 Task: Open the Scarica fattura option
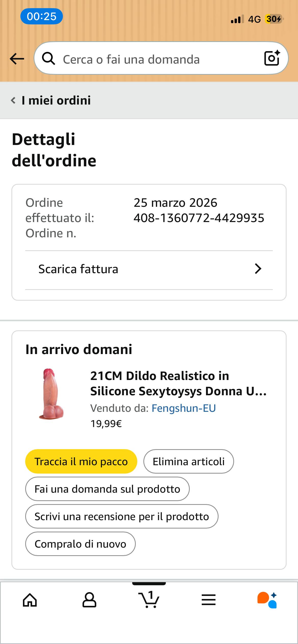[78, 269]
